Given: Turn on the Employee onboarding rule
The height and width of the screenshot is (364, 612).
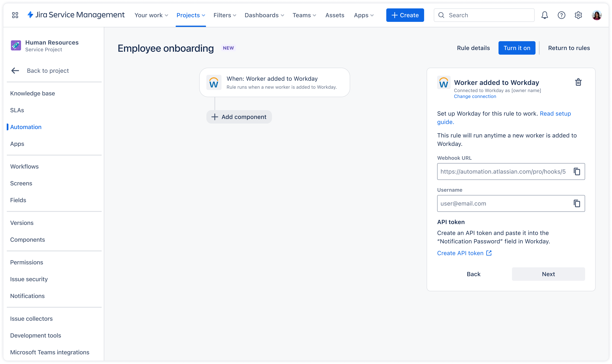Looking at the screenshot, I should tap(517, 48).
